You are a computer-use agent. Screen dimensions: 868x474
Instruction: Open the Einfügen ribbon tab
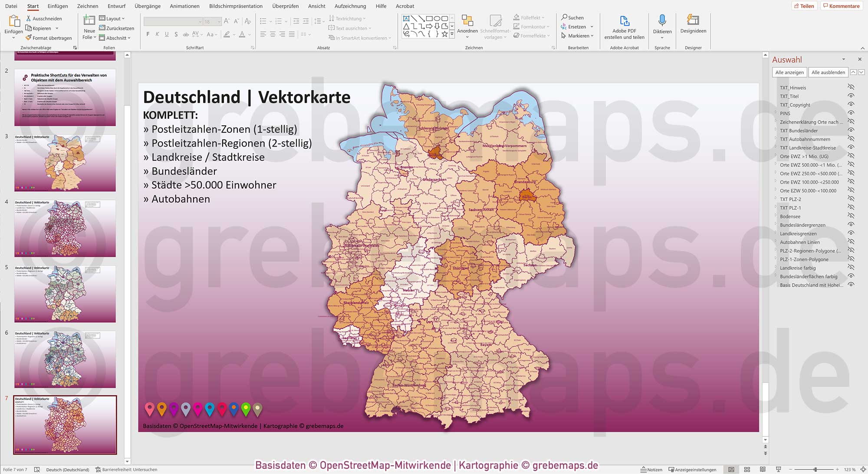click(57, 6)
